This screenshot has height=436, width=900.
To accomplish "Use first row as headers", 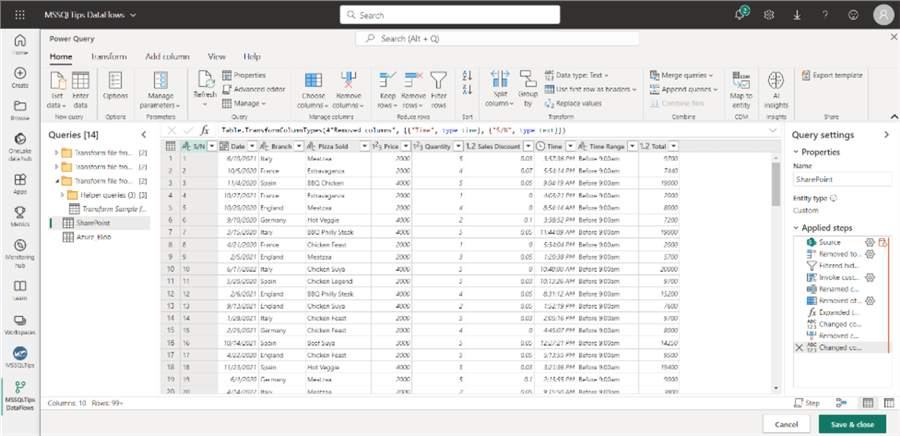I will point(590,89).
